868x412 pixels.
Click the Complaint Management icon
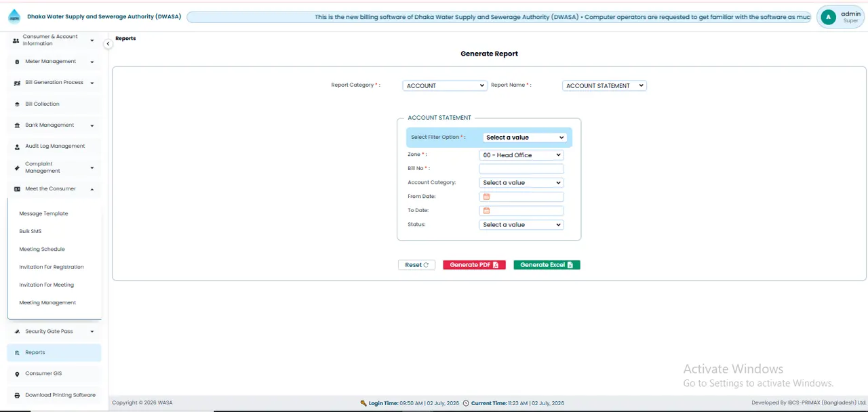click(x=17, y=167)
